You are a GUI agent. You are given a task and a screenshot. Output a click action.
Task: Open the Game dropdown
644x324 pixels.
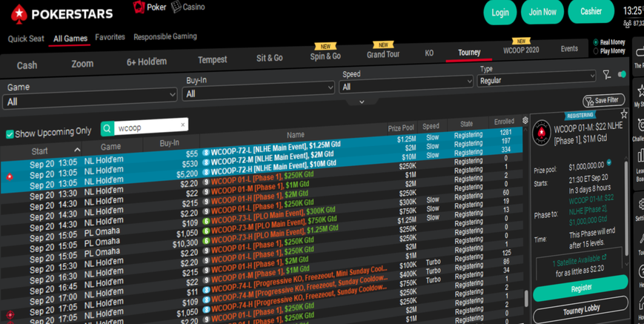click(x=90, y=99)
